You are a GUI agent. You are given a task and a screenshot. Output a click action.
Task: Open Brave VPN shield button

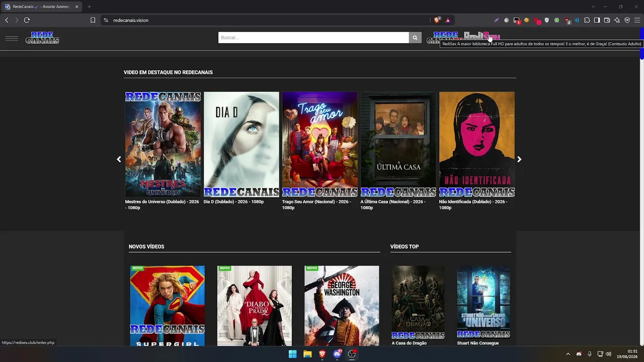pos(627,20)
